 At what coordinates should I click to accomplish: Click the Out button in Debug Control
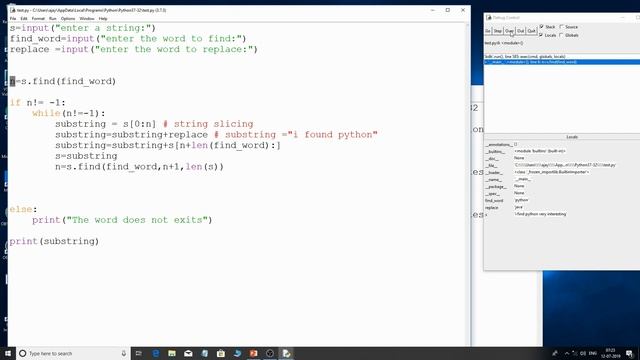click(x=520, y=31)
